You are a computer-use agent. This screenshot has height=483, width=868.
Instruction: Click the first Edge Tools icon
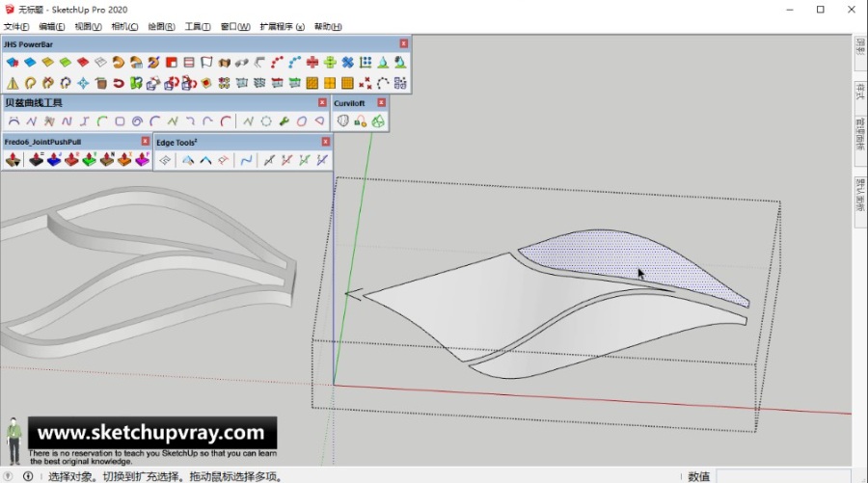click(165, 160)
